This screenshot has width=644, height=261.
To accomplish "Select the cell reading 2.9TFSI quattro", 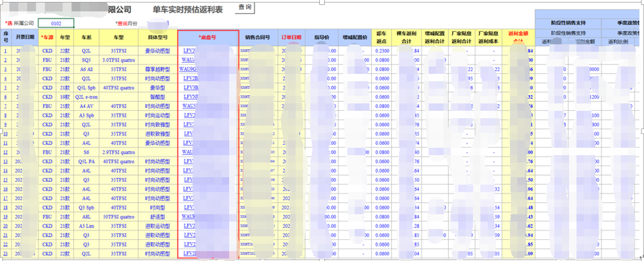I will [x=118, y=152].
